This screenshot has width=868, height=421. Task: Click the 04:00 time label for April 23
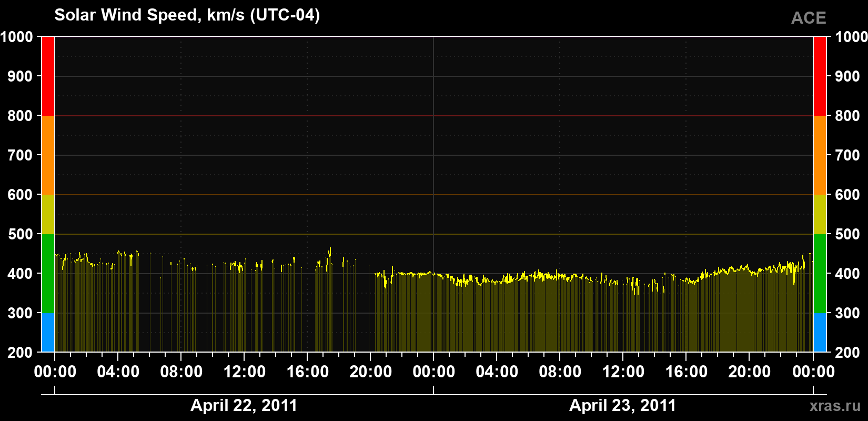tap(497, 372)
